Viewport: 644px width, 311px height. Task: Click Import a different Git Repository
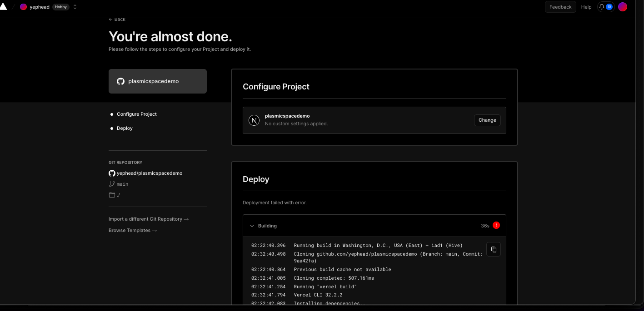point(148,219)
